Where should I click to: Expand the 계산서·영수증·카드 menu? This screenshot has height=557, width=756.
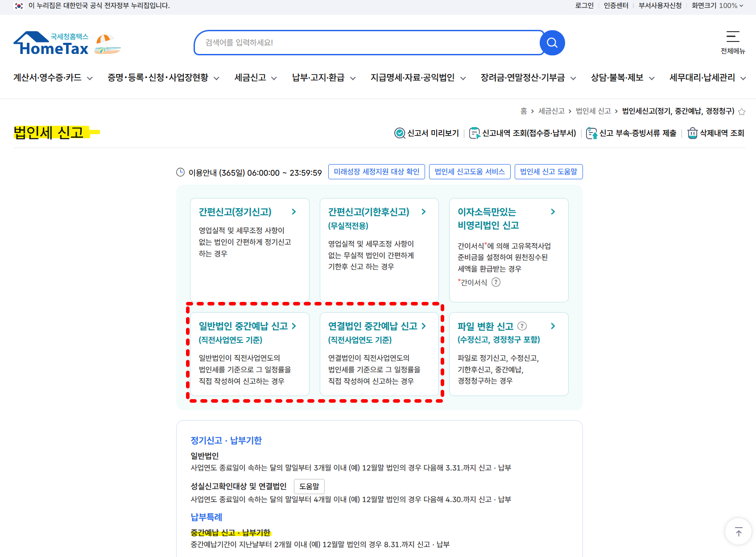click(x=53, y=78)
